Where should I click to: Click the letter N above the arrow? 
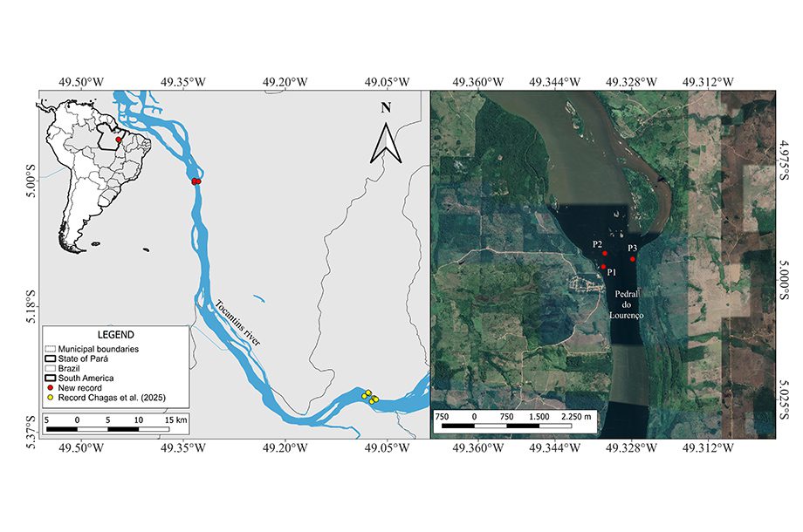(x=386, y=108)
